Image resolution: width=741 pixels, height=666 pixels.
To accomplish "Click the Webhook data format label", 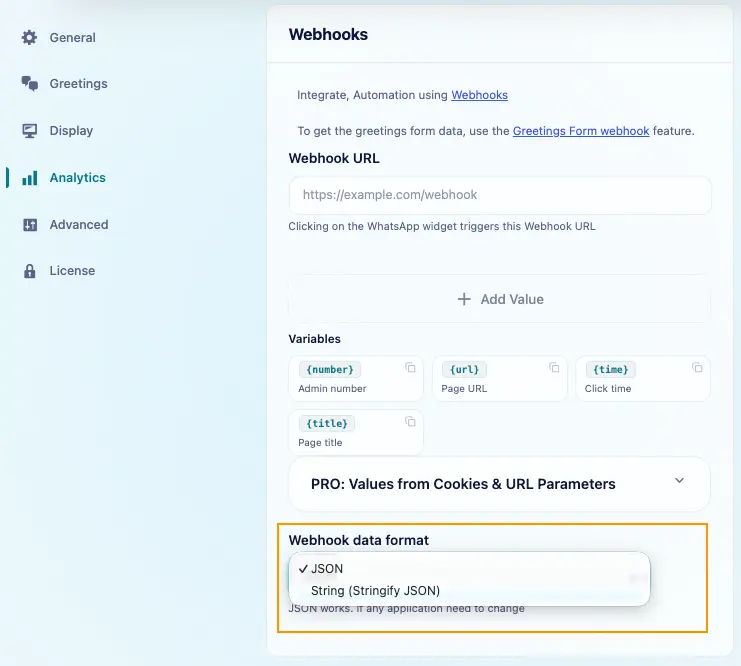I will click(x=359, y=540).
